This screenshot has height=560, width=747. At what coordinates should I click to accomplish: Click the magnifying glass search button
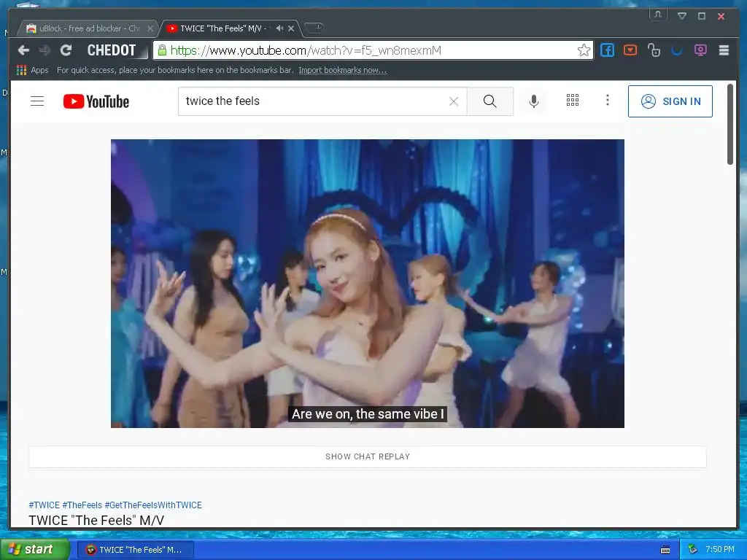[489, 101]
